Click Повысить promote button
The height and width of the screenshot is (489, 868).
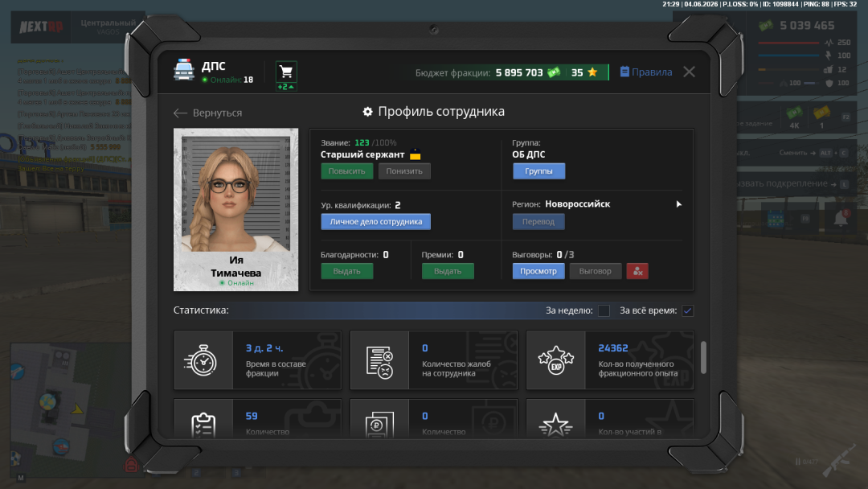(346, 171)
